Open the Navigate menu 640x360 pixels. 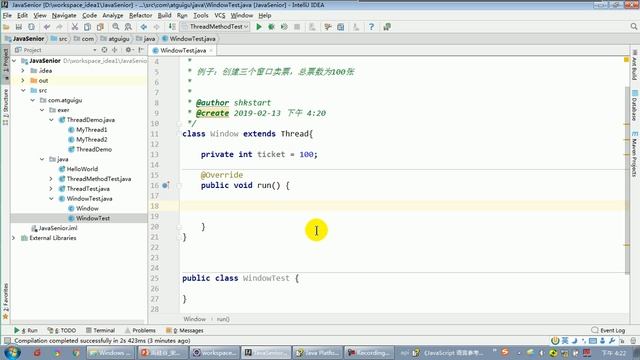click(64, 16)
